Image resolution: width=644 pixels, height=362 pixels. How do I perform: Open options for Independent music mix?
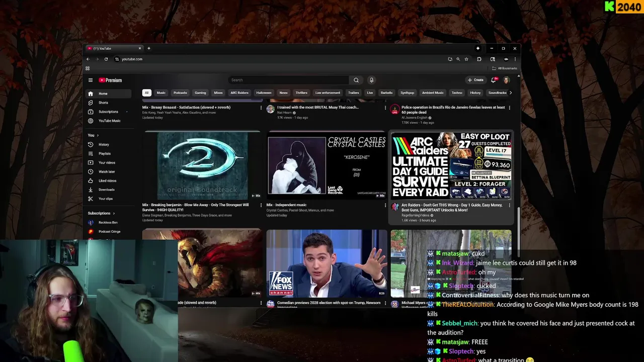pos(385,205)
